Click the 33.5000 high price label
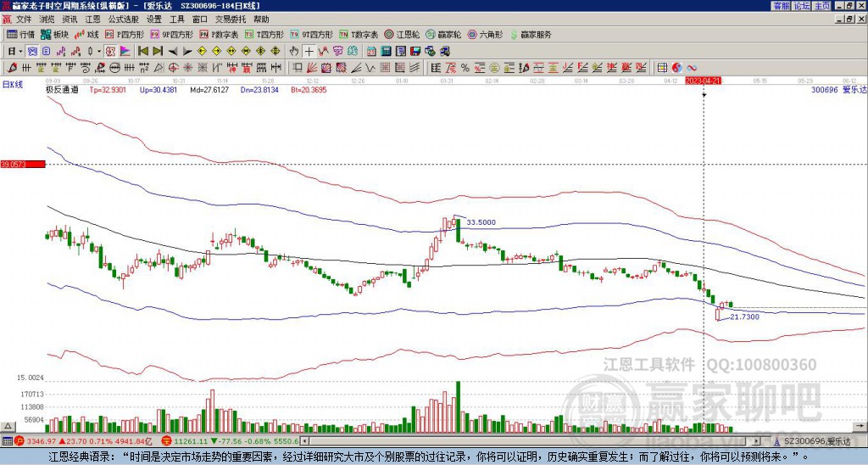Screen dimensions: 868x465 (481, 222)
